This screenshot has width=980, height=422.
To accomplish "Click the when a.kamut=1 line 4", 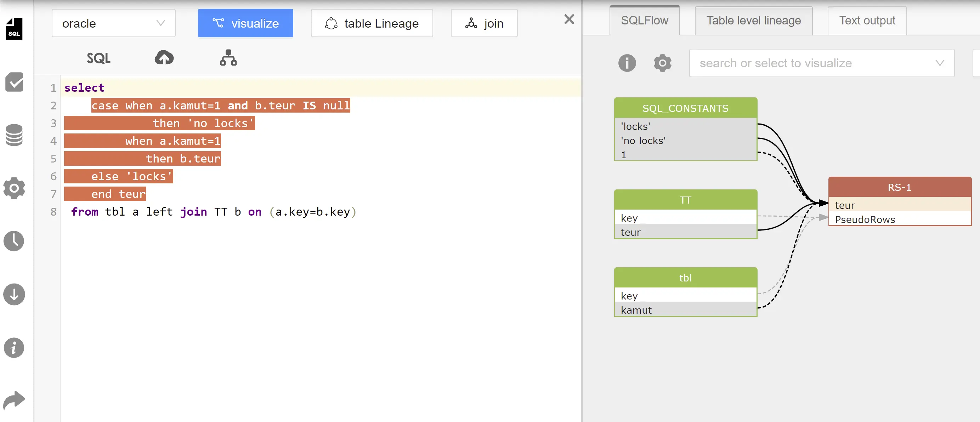I will pos(173,141).
